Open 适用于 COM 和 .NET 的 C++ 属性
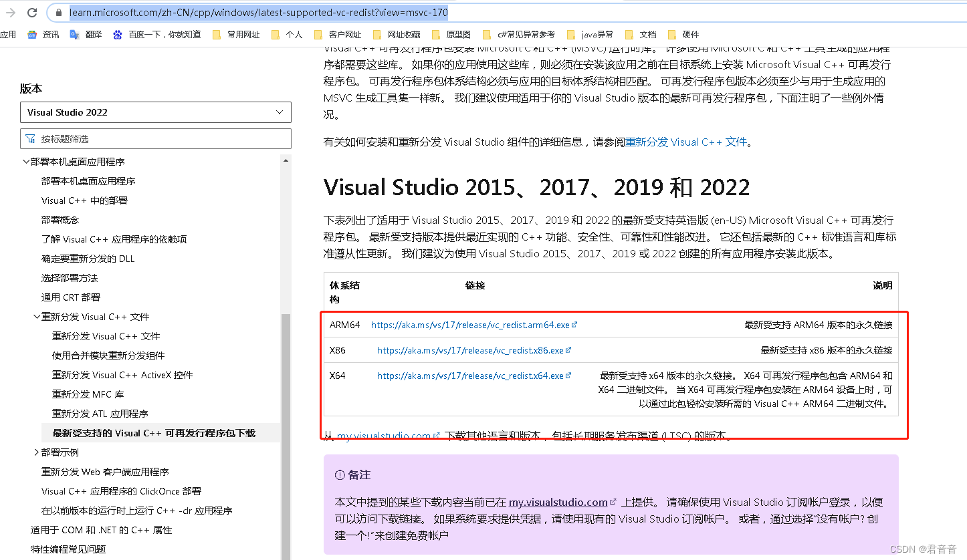This screenshot has height=560, width=967. point(102,530)
